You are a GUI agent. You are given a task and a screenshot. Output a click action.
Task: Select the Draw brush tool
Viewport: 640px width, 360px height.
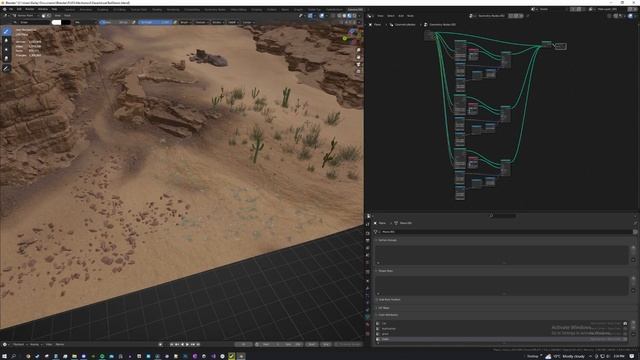coord(6,31)
